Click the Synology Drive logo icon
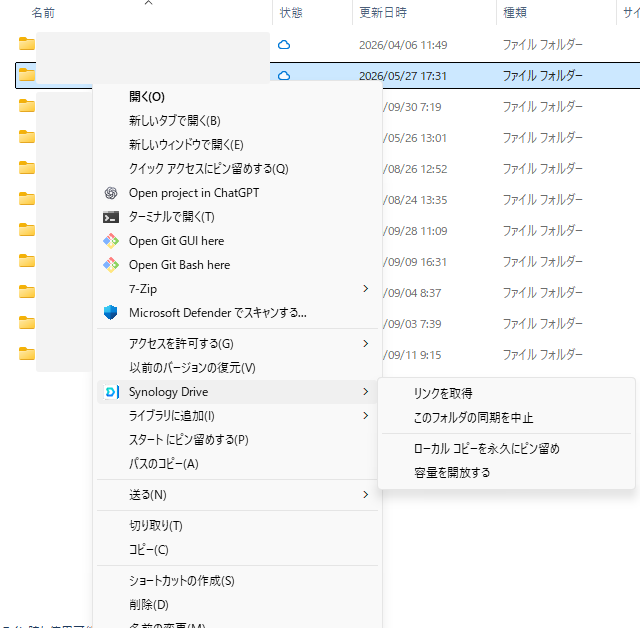This screenshot has width=640, height=628. (111, 392)
